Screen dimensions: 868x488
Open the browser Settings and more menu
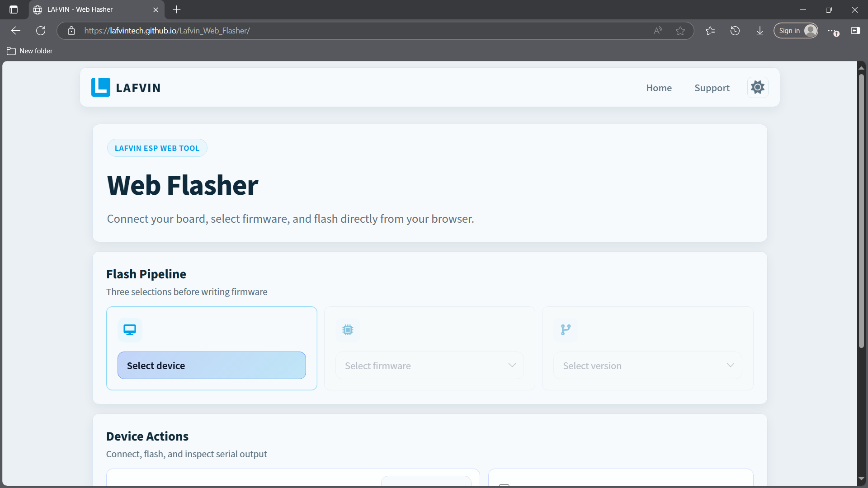(x=833, y=31)
